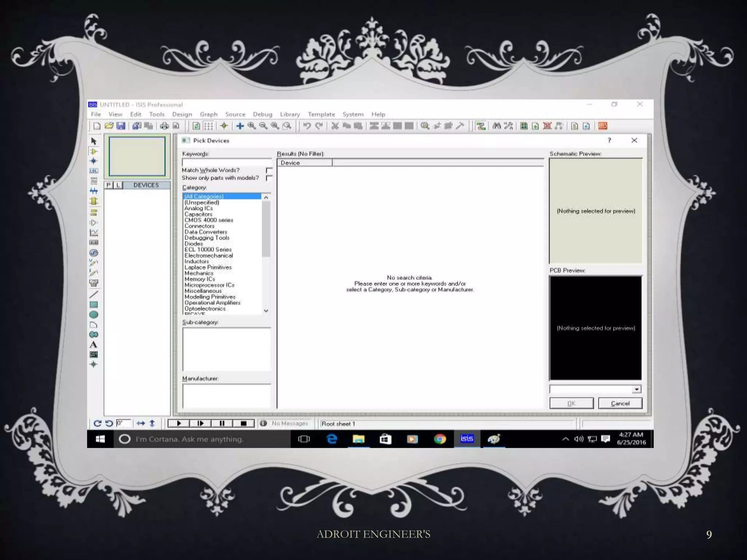Image resolution: width=747 pixels, height=560 pixels.
Task: Click the Cancel button
Action: pos(620,403)
